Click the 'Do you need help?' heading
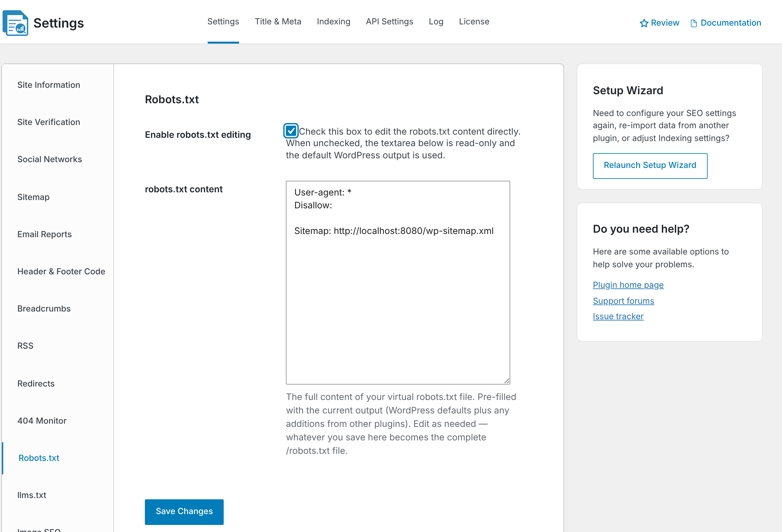The image size is (782, 532). click(x=641, y=229)
